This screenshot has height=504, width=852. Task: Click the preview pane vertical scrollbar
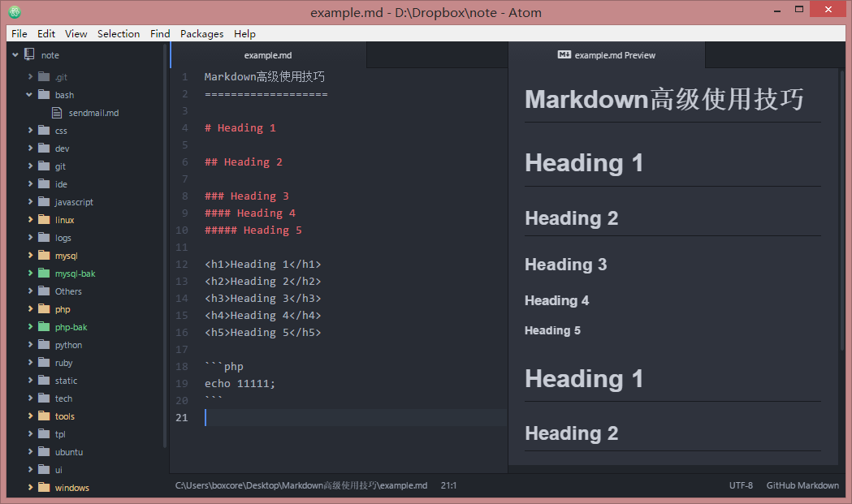tap(841, 210)
